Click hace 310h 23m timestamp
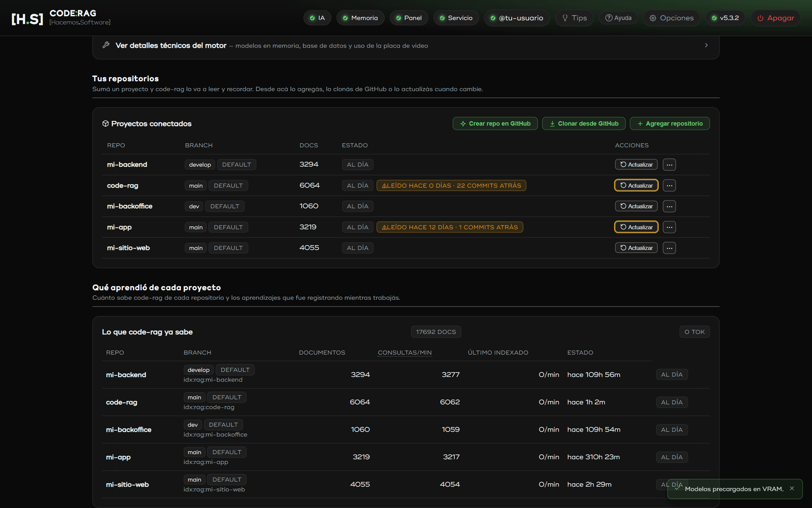This screenshot has height=508, width=812. tap(593, 457)
